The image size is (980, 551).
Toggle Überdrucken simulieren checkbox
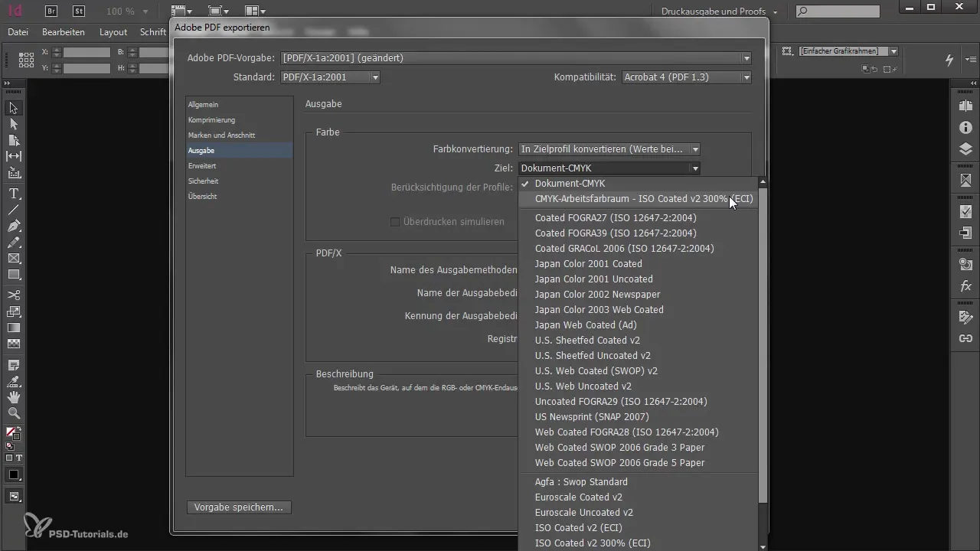(395, 222)
